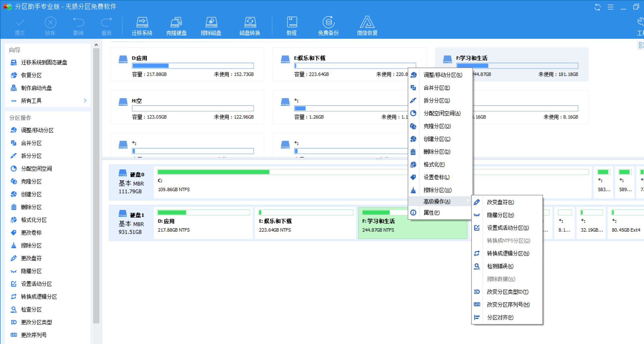Open 磁盘转换 from the toolbar
This screenshot has width=644, height=344.
(x=250, y=26)
